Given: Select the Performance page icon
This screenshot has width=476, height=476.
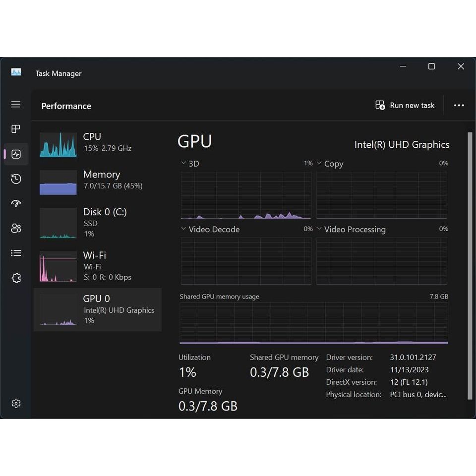Looking at the screenshot, I should click(x=16, y=154).
